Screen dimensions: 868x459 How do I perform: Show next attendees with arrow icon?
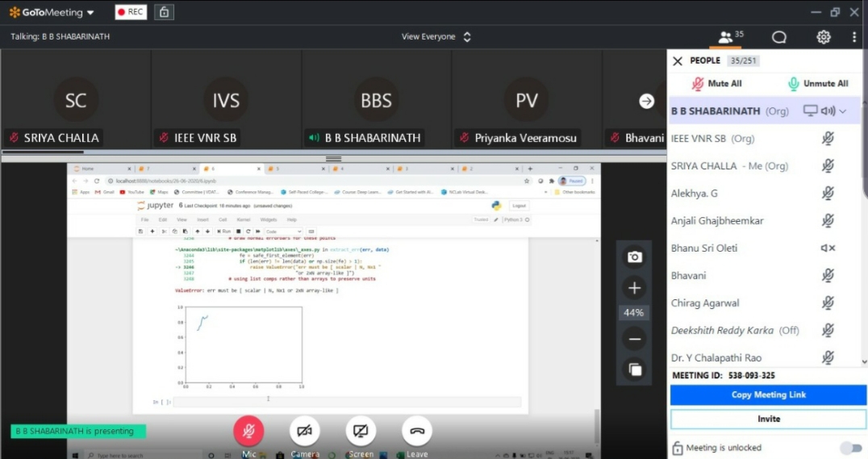[x=646, y=101]
